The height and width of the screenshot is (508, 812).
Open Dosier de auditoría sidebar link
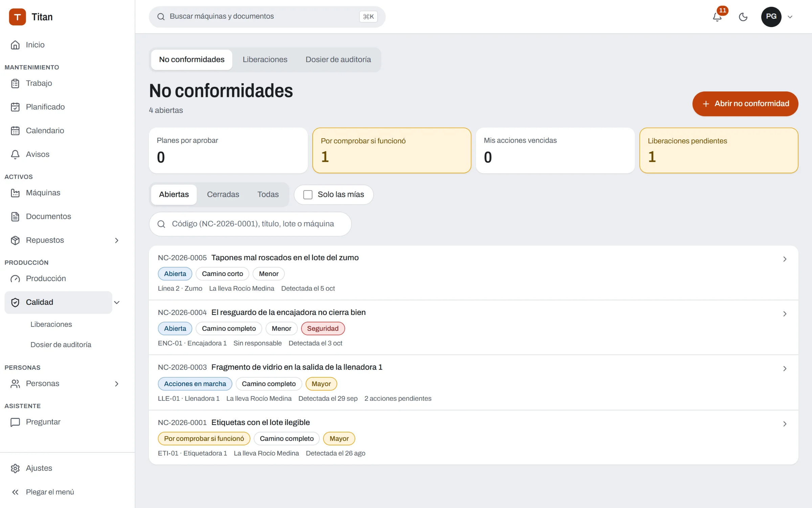tap(61, 344)
